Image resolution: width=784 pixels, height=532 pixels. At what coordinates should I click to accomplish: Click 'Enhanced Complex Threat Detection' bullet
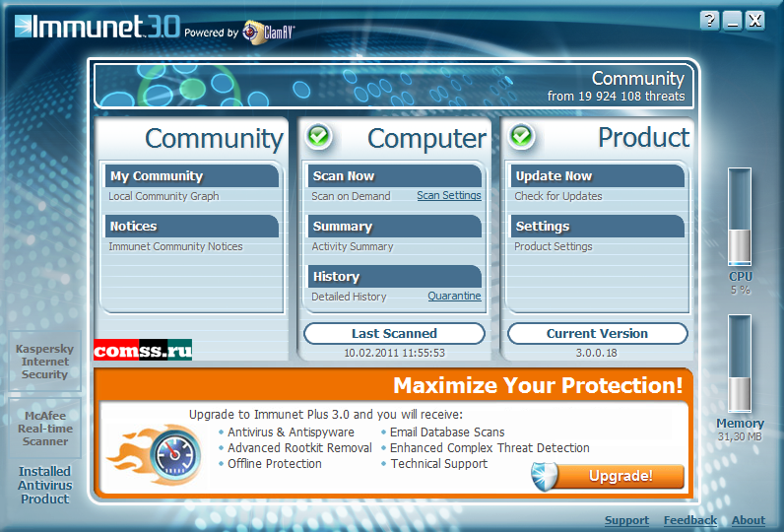tap(490, 448)
